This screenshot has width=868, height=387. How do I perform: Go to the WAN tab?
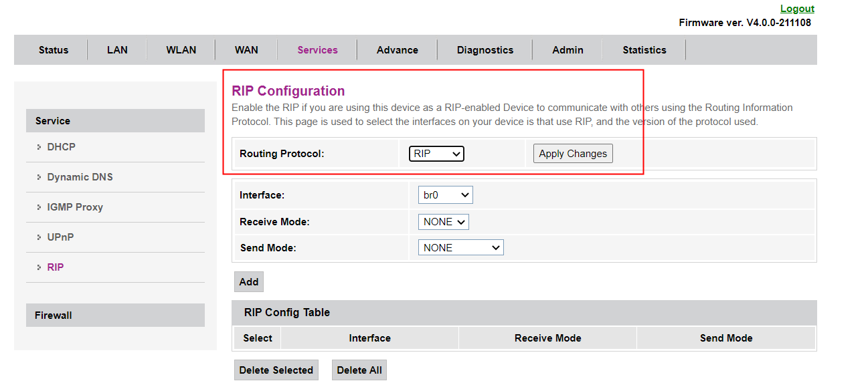coord(246,50)
